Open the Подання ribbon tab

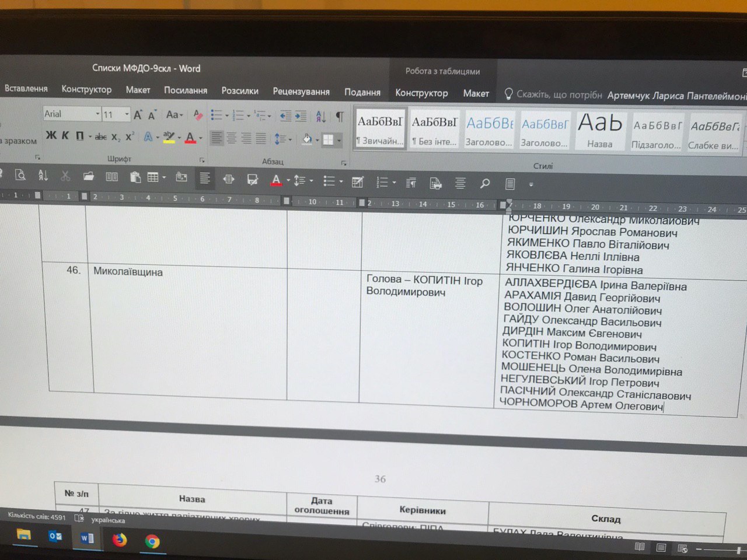[x=362, y=92]
